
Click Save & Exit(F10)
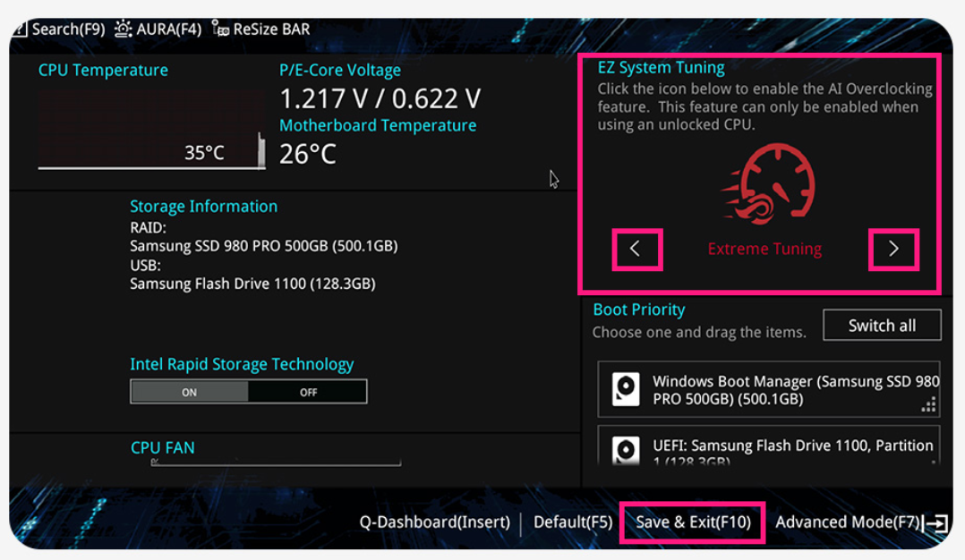coord(693,522)
